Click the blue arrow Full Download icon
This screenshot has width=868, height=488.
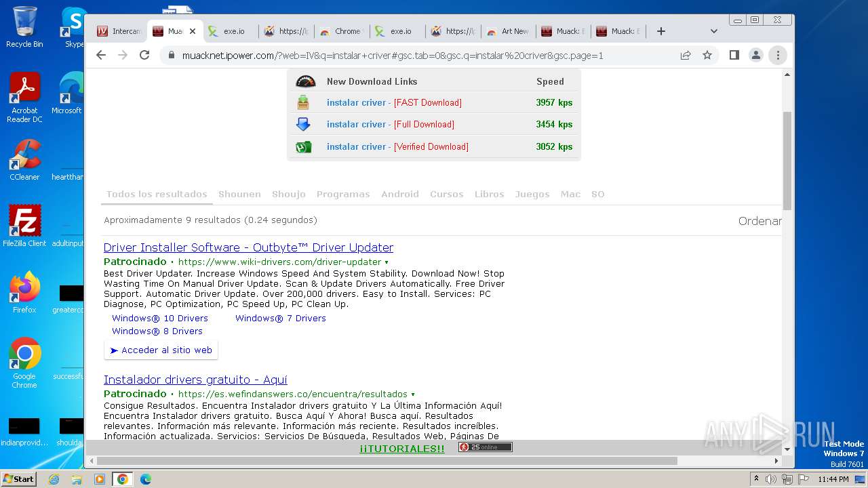coord(303,124)
